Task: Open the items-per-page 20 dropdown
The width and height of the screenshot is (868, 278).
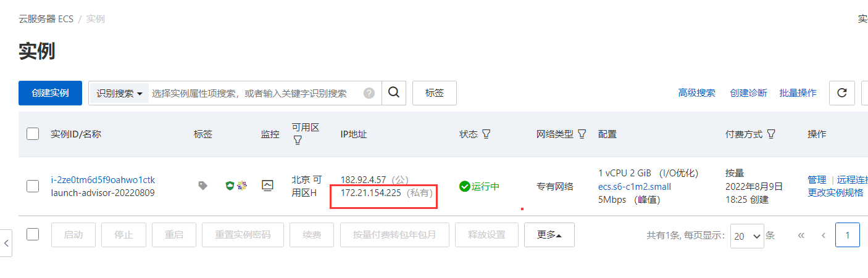Action: [x=747, y=235]
